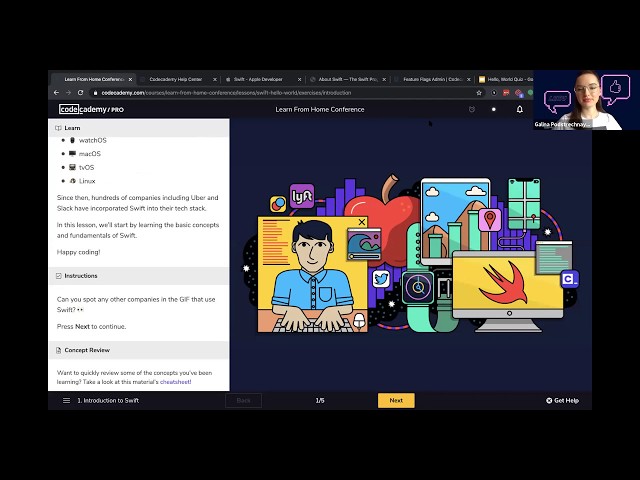Click the disabled Back button

pyautogui.click(x=243, y=400)
